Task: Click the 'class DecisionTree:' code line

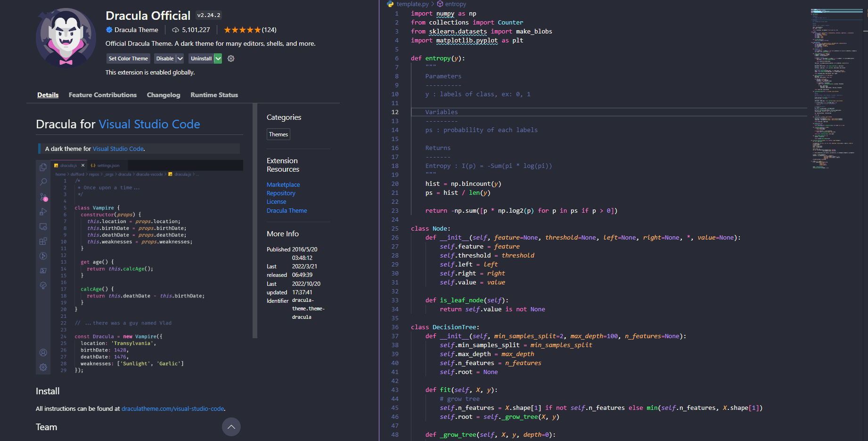Action: pyautogui.click(x=445, y=327)
